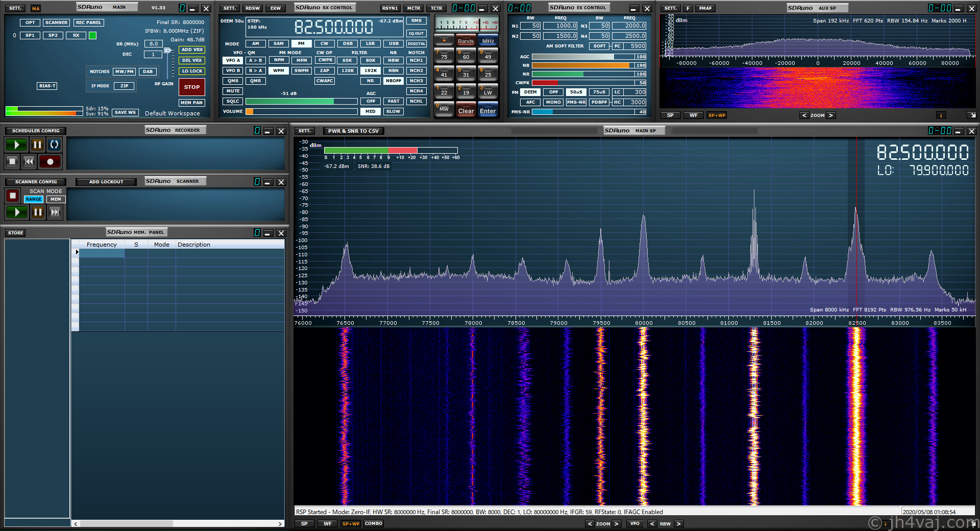Click memory panel scrollbar right arrow
The image size is (980, 531).
[280, 524]
